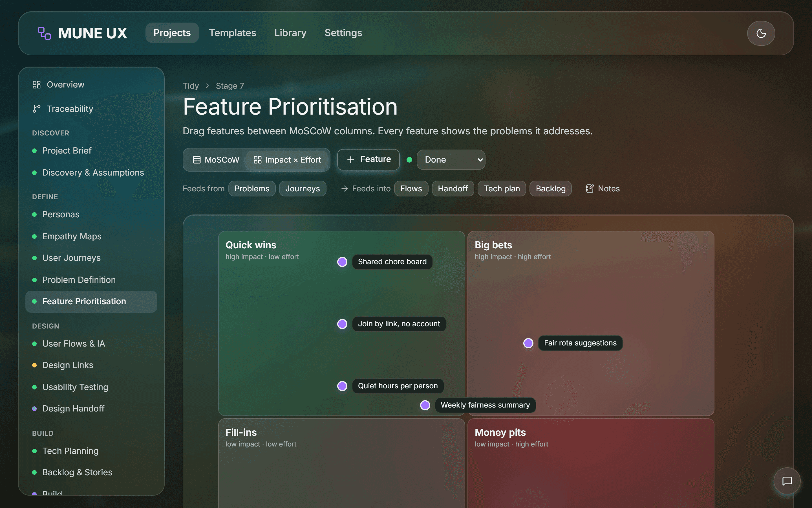Select the Shared chore board dot
Image resolution: width=812 pixels, height=508 pixels.
(x=342, y=262)
